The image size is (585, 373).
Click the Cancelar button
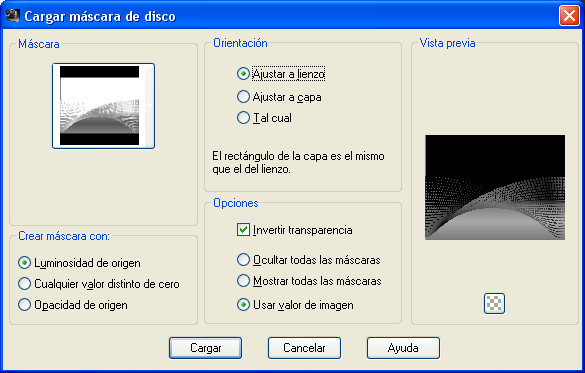[x=304, y=348]
